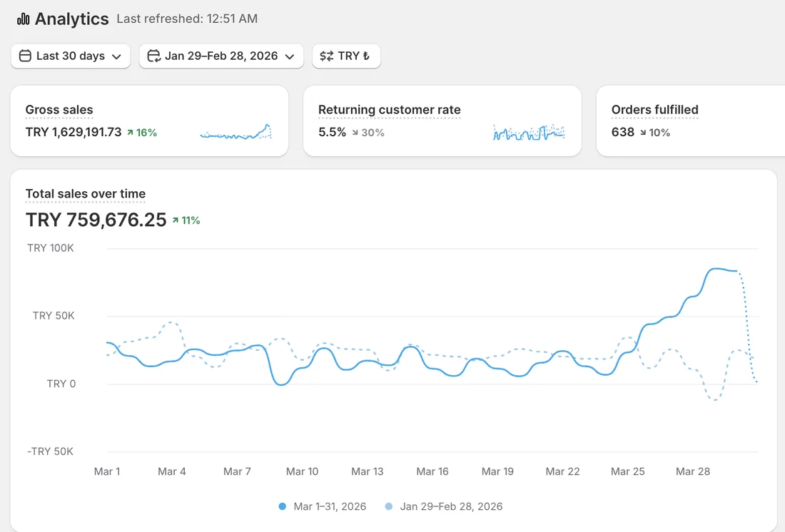The image size is (785, 532).
Task: Toggle the Mar 1–31, 2026 legend item
Action: (323, 506)
